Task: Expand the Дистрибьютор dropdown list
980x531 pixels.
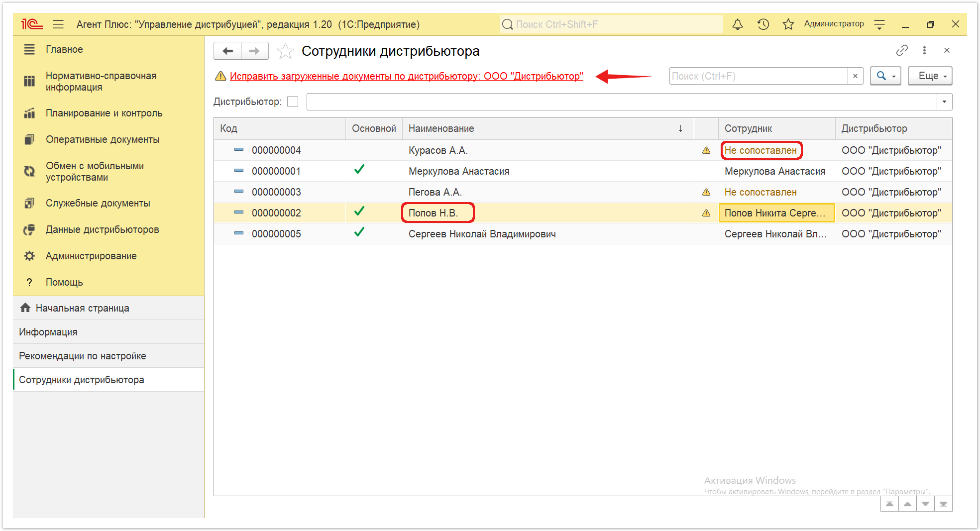Action: click(x=944, y=102)
